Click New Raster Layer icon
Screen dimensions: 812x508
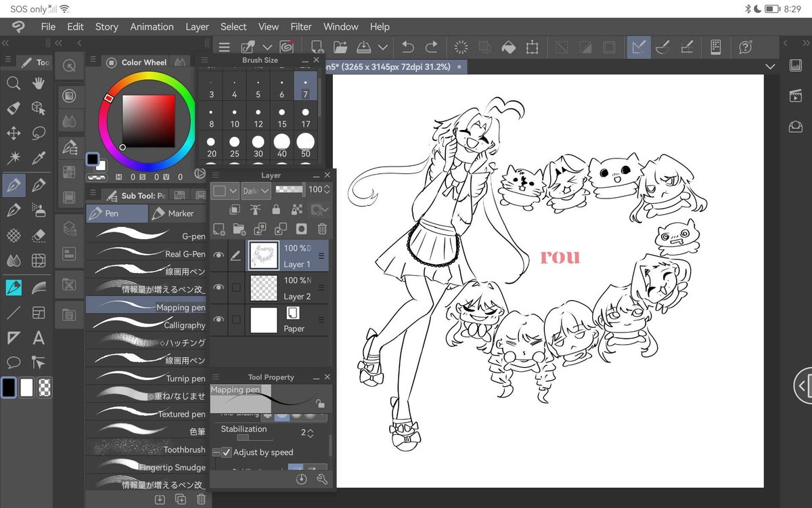(x=219, y=229)
